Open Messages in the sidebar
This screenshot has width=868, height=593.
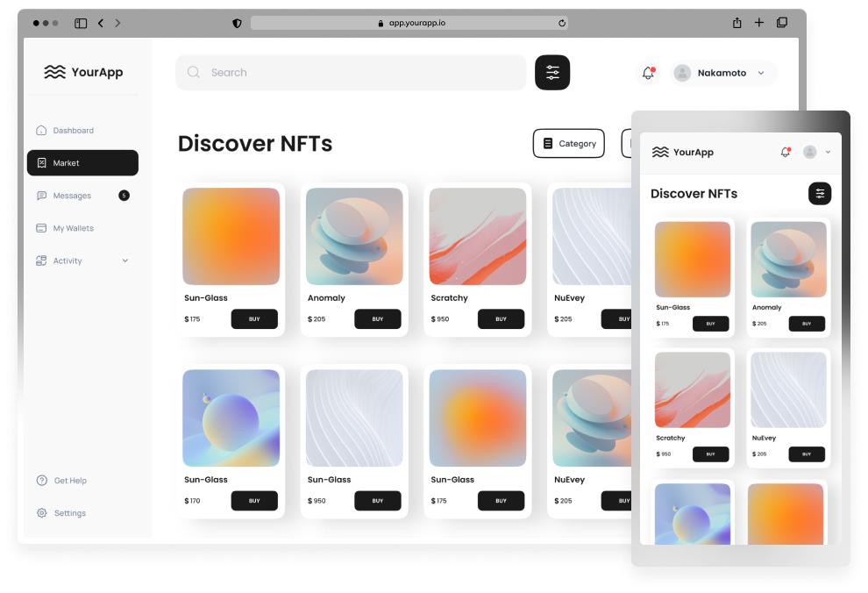(71, 196)
